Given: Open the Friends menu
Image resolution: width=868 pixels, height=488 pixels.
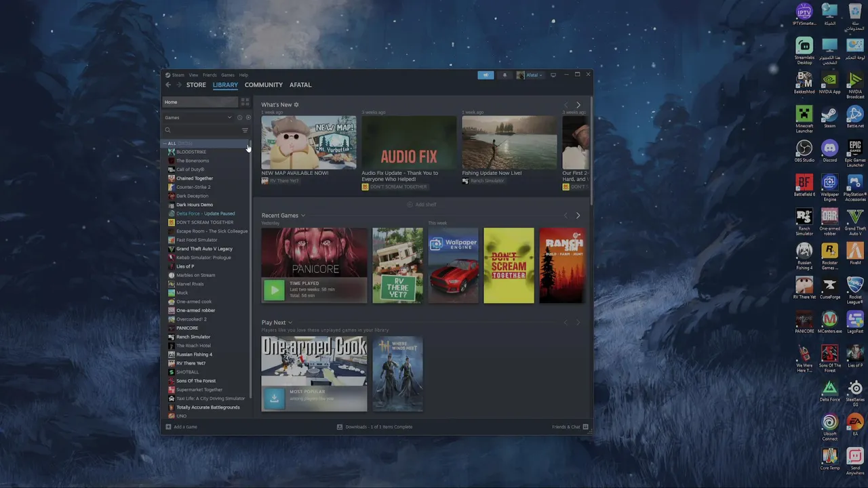Looking at the screenshot, I should pyautogui.click(x=210, y=75).
